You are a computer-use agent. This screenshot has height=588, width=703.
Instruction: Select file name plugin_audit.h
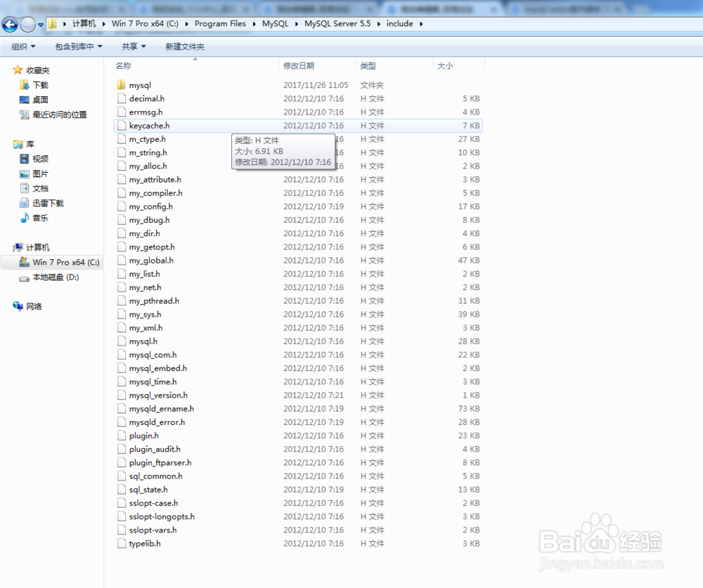pos(155,449)
